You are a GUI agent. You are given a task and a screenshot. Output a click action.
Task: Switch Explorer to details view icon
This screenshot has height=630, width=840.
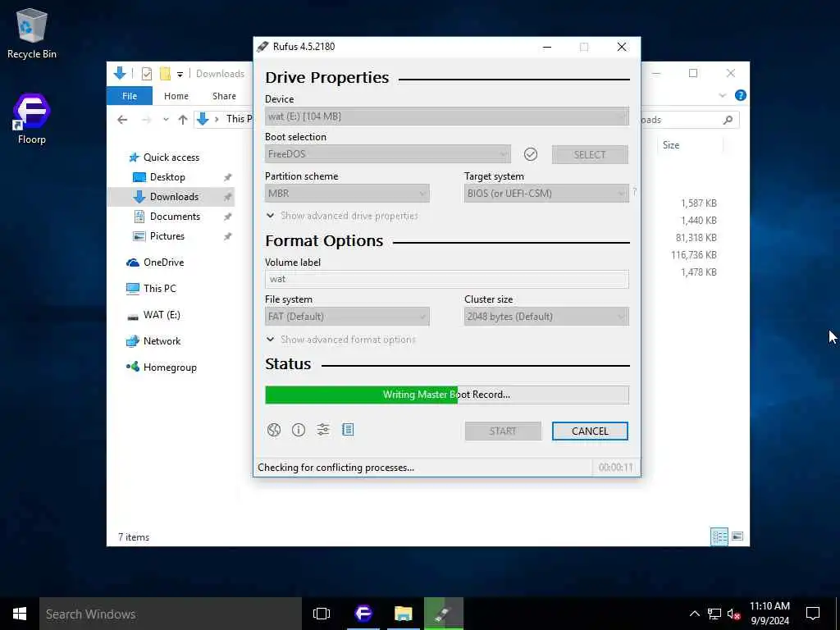[x=719, y=536]
